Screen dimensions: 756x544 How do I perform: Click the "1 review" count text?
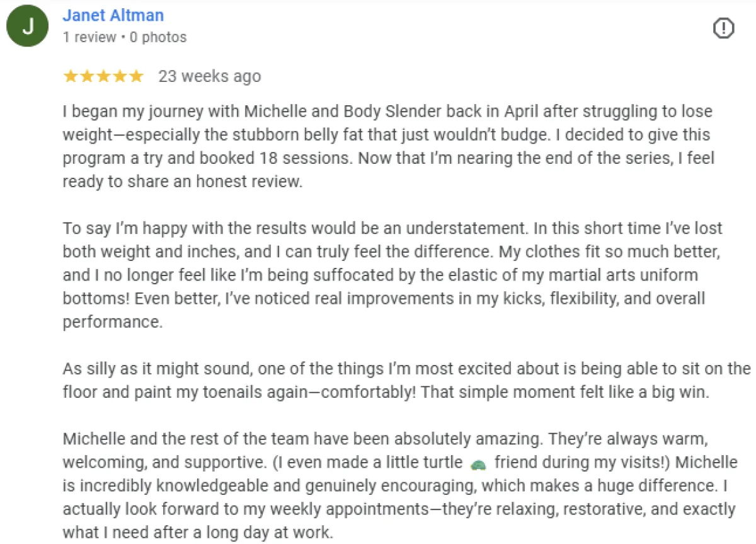(89, 37)
